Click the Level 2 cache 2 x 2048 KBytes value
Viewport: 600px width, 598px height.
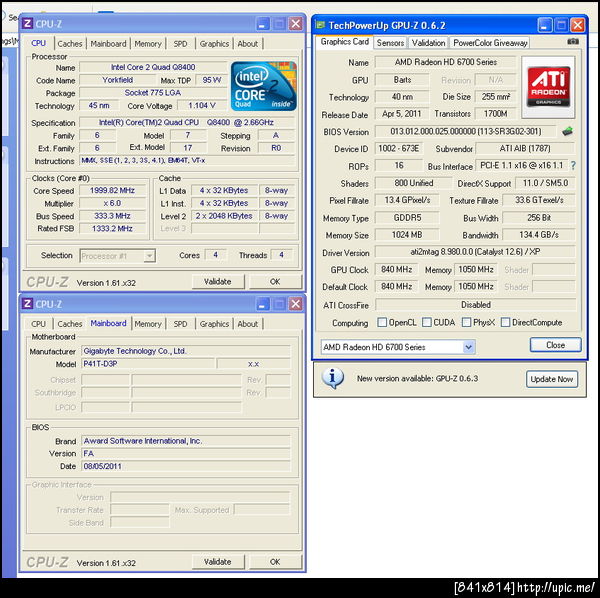coord(224,216)
